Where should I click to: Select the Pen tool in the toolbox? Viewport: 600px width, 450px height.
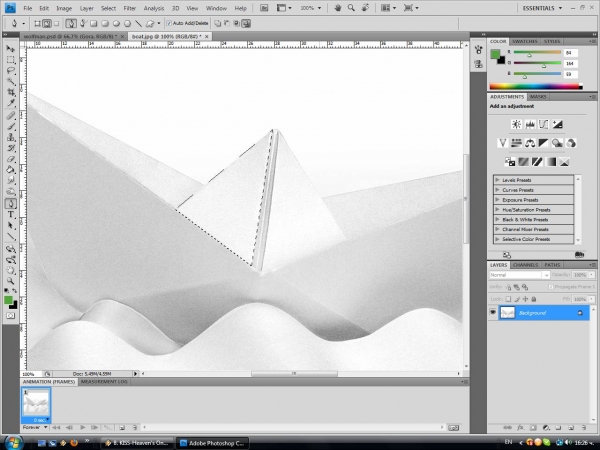click(10, 204)
